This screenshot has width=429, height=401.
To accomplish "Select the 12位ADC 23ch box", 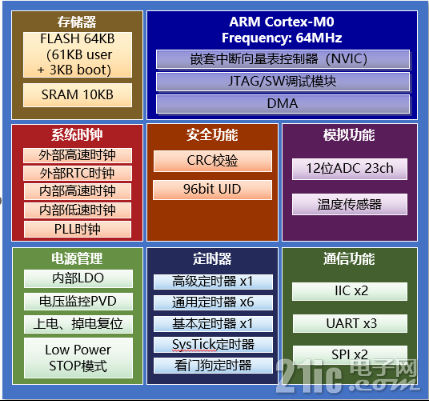I will pos(350,169).
